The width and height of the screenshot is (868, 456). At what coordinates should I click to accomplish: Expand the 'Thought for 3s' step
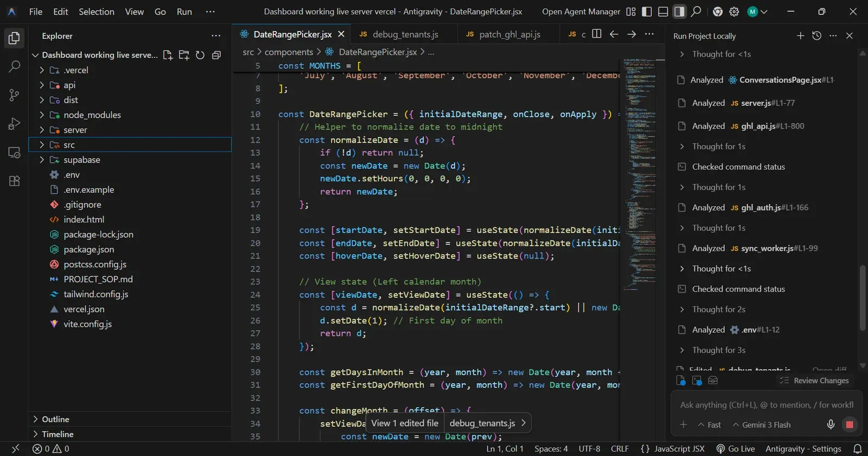tap(713, 350)
